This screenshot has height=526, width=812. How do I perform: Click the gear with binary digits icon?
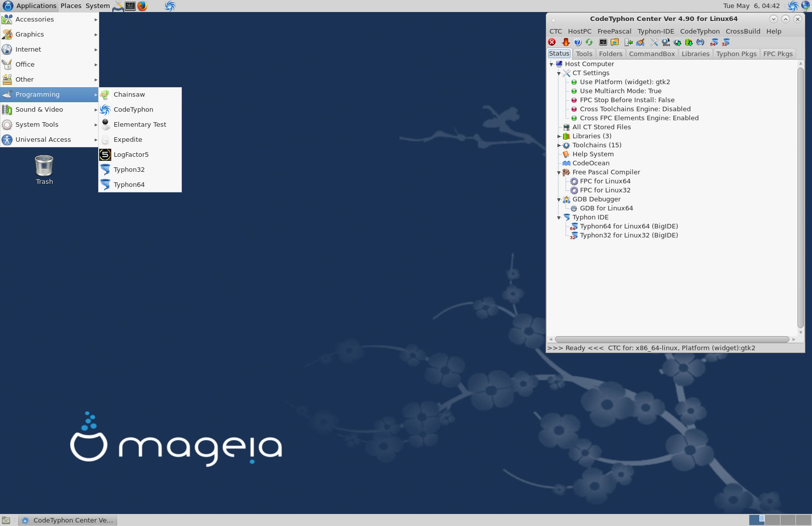[666, 42]
